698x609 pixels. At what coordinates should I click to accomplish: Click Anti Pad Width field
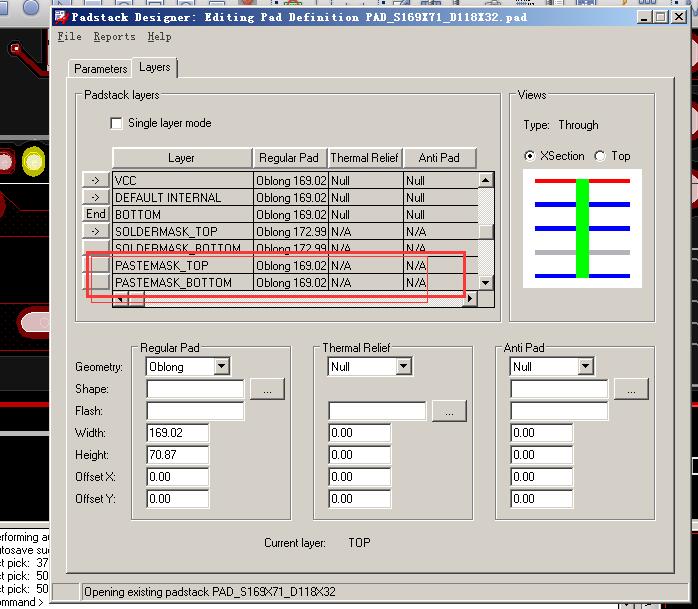tap(541, 433)
